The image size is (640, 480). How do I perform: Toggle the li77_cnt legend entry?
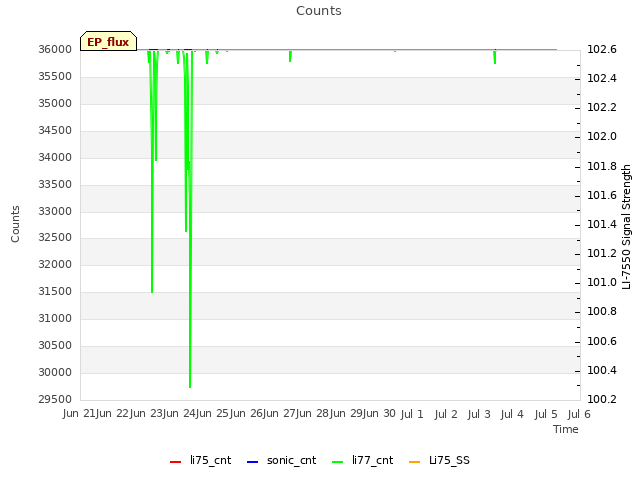[x=363, y=460]
